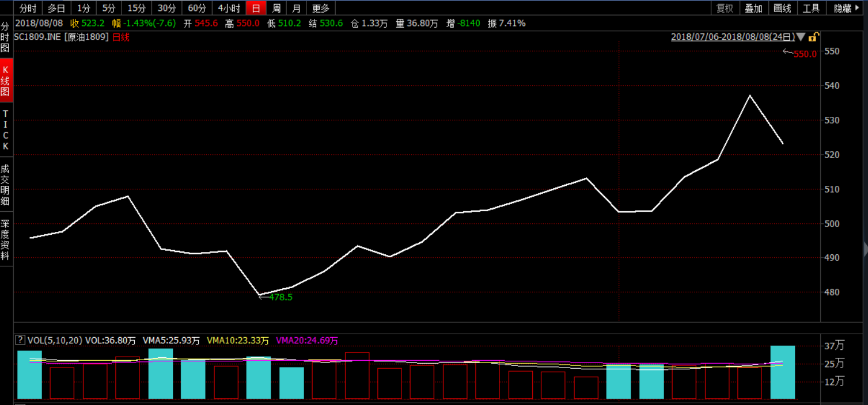The width and height of the screenshot is (868, 405).
Task: Click the 画线 draw line button
Action: 782,8
